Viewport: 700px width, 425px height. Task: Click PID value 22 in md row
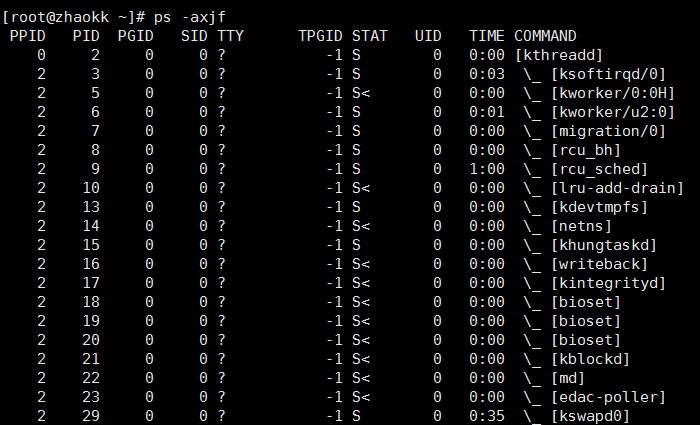tap(91, 378)
